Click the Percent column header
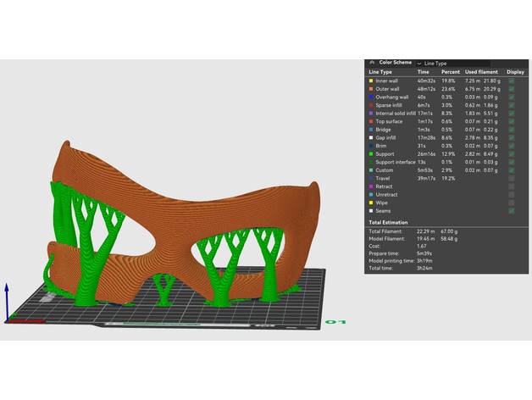 (x=450, y=71)
